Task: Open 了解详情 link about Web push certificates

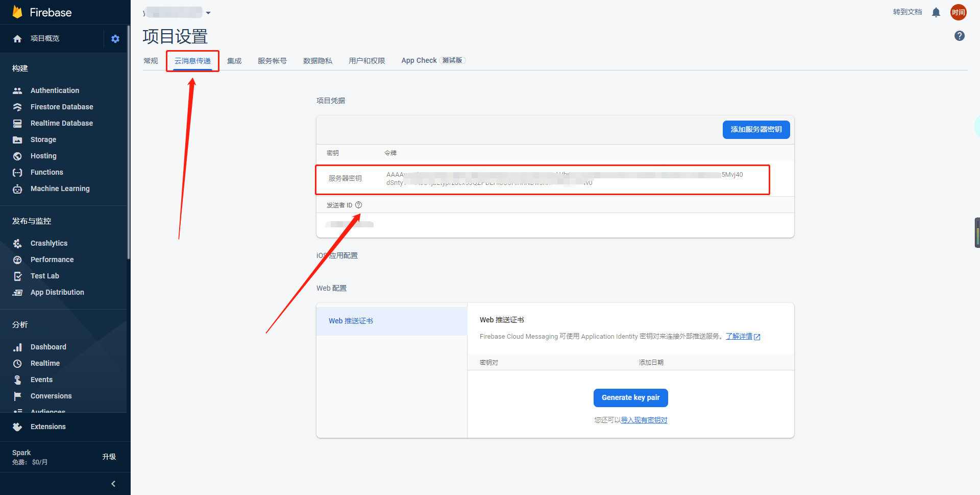Action: point(740,336)
